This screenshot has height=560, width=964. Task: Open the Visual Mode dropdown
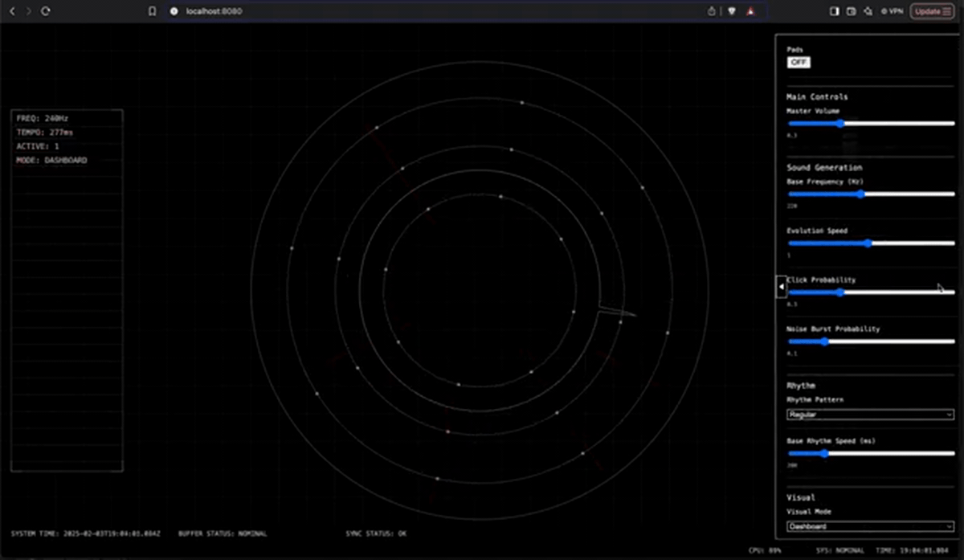click(x=871, y=526)
